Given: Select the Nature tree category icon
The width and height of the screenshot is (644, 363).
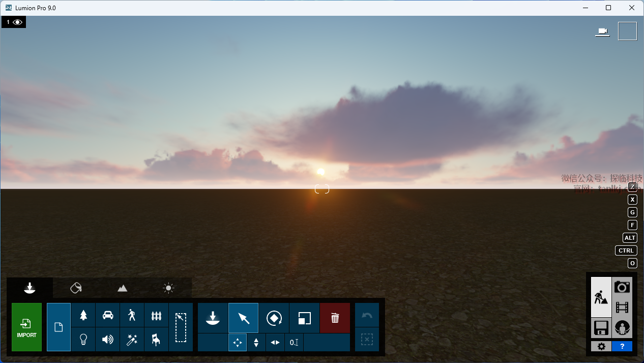Looking at the screenshot, I should (83, 315).
